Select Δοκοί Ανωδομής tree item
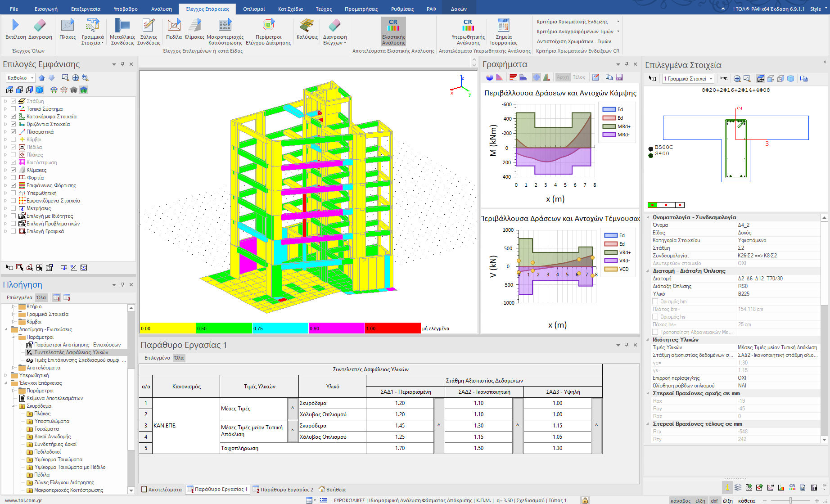 [x=53, y=436]
